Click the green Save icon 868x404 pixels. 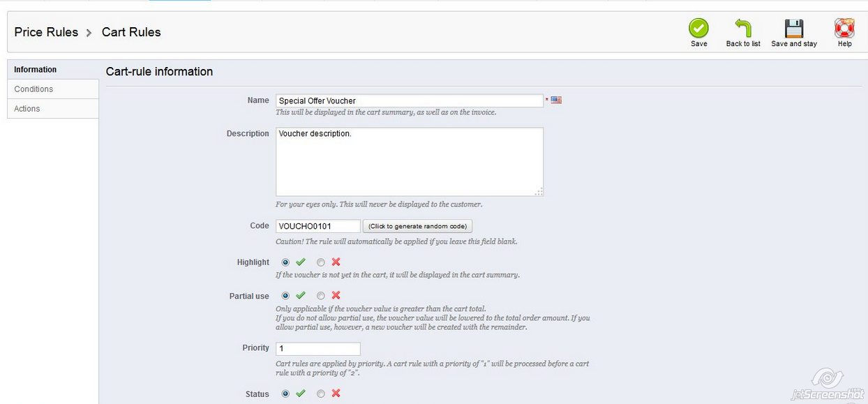click(x=698, y=28)
